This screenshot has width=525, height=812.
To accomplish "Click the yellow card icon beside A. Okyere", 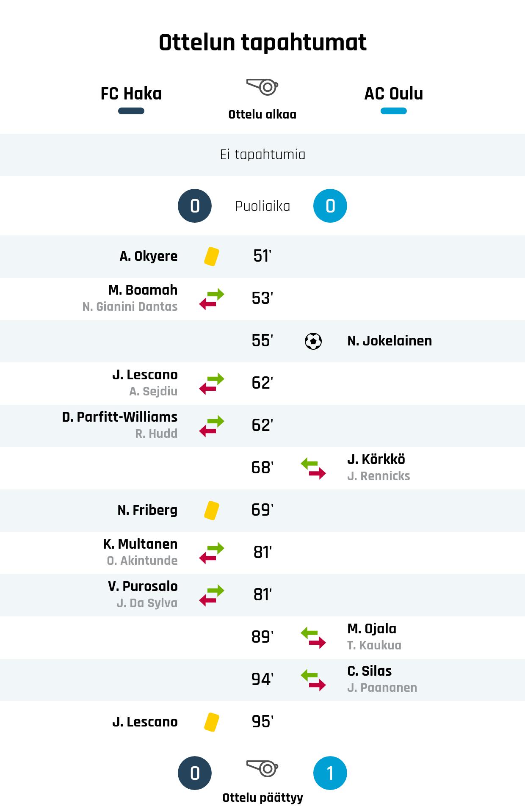I will tap(211, 257).
